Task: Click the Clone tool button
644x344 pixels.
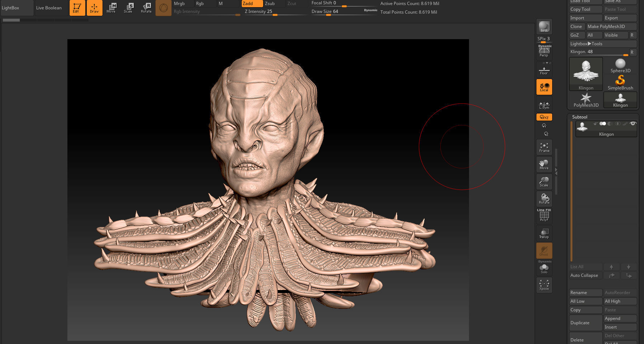Action: 577,27
